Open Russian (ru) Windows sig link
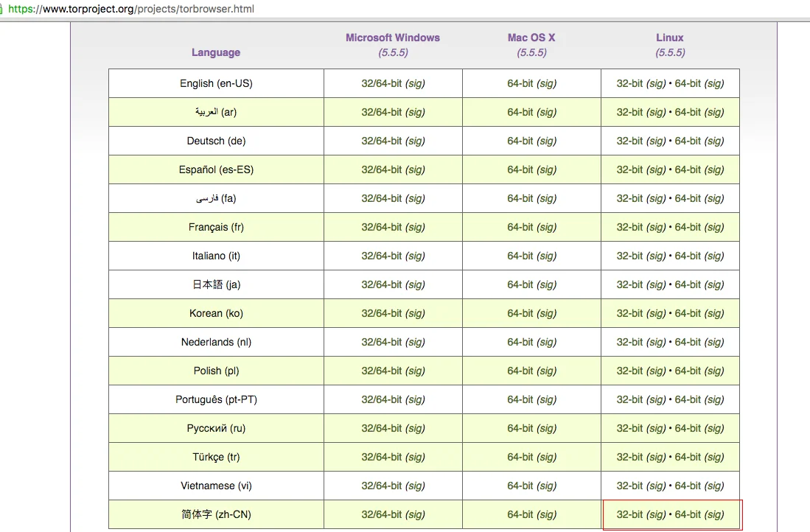 (415, 428)
